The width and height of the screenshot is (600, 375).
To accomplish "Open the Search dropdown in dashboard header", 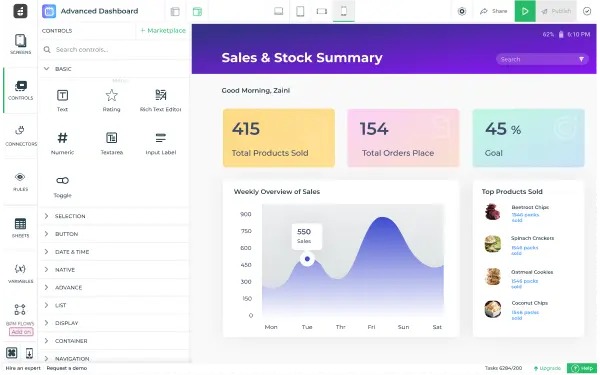I will pos(542,59).
